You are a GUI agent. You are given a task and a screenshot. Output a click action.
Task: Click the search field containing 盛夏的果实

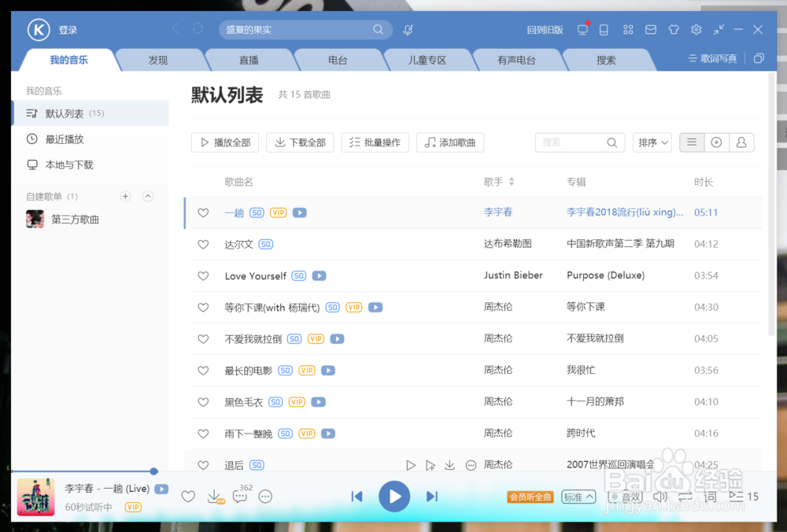pyautogui.click(x=305, y=30)
